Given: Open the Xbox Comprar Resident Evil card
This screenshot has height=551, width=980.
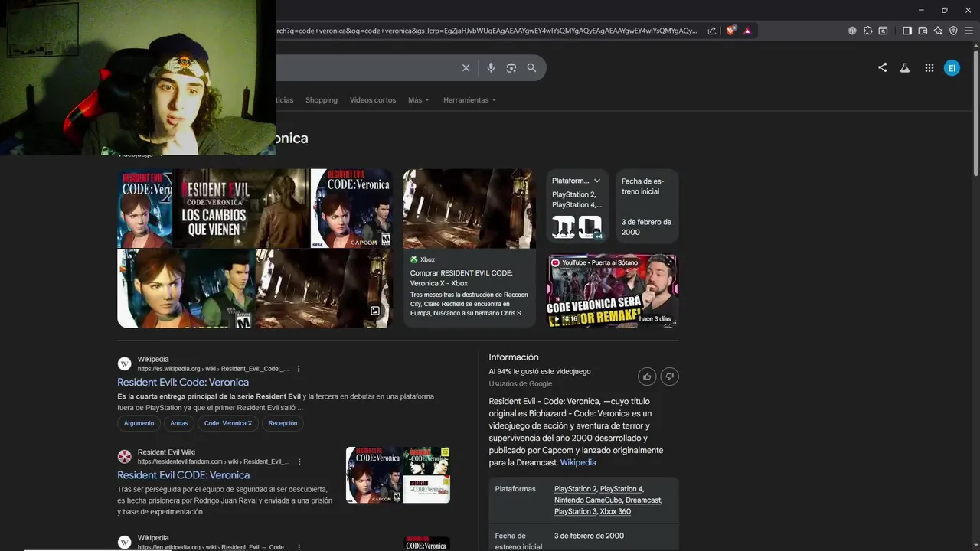Looking at the screenshot, I should click(x=469, y=248).
